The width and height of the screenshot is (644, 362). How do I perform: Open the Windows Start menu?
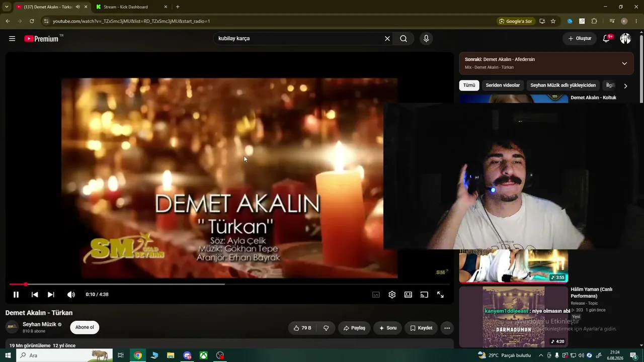8,355
